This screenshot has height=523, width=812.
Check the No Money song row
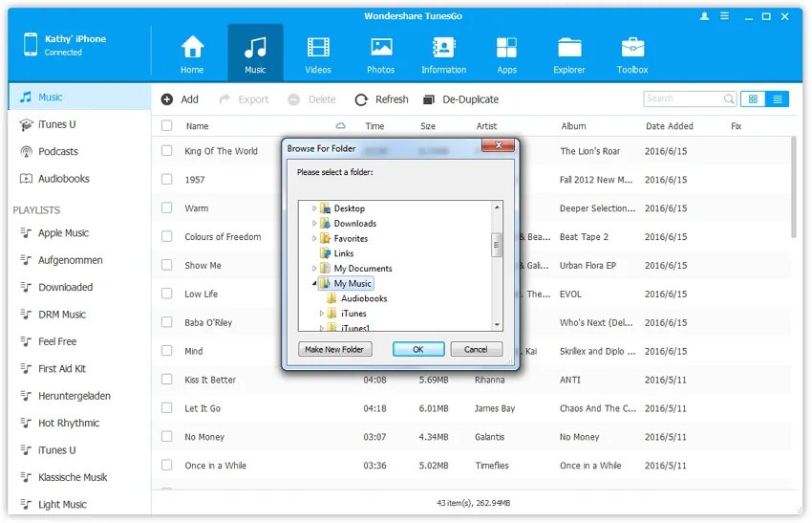[167, 436]
